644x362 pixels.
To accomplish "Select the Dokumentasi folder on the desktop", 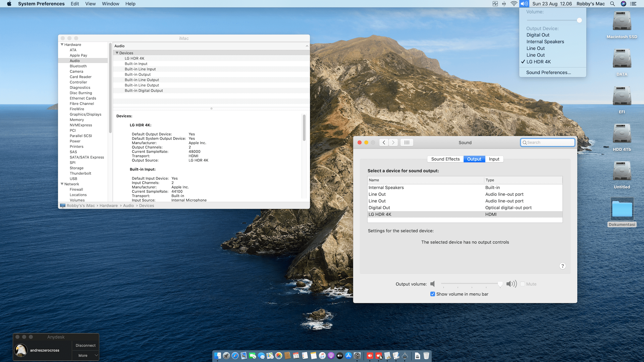I will 622,212.
